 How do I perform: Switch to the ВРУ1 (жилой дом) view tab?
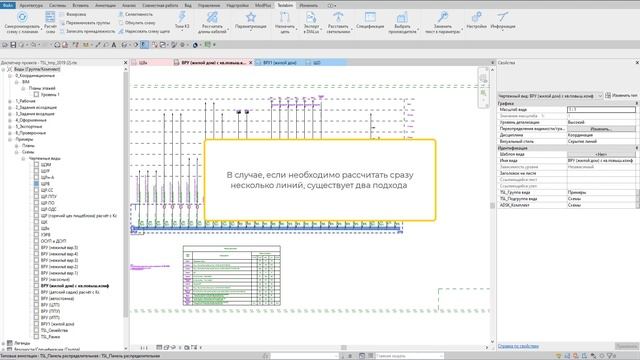pyautogui.click(x=279, y=62)
